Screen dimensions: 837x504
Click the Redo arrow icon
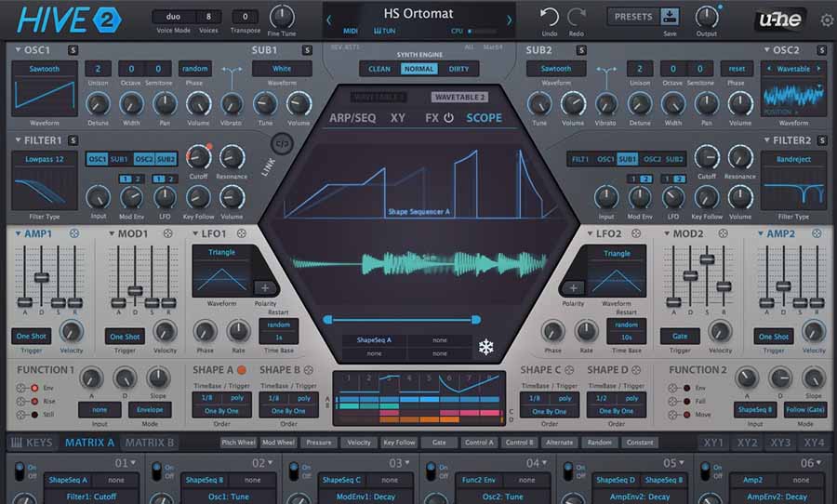[577, 17]
